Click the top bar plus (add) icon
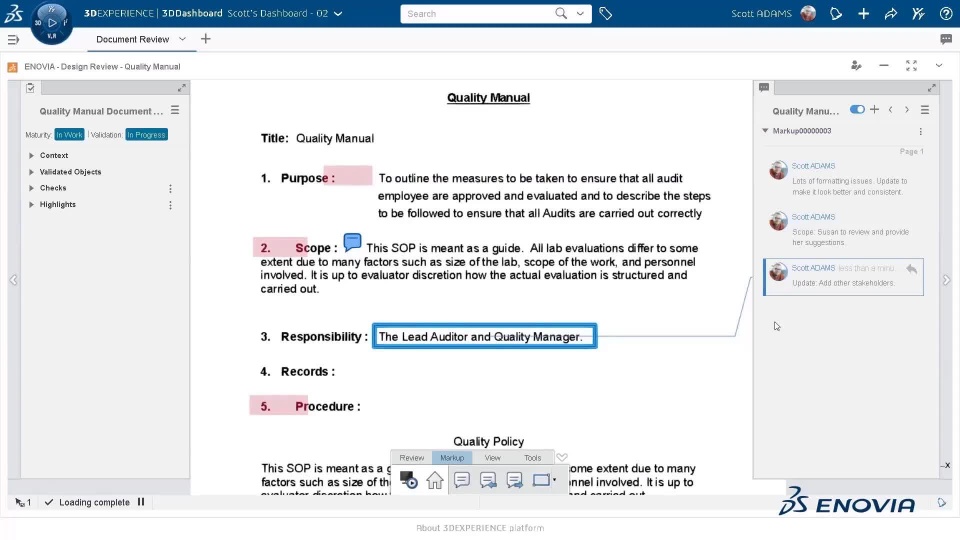Viewport: 960px width, 540px height. tap(863, 13)
